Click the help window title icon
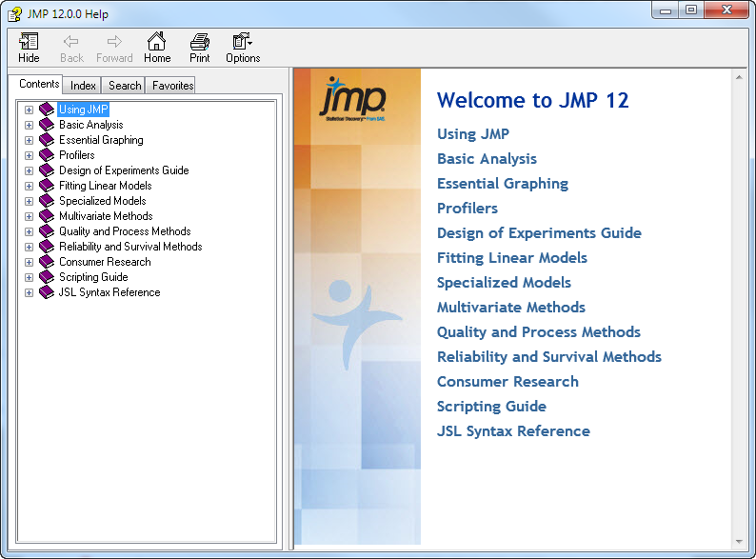 (15, 14)
